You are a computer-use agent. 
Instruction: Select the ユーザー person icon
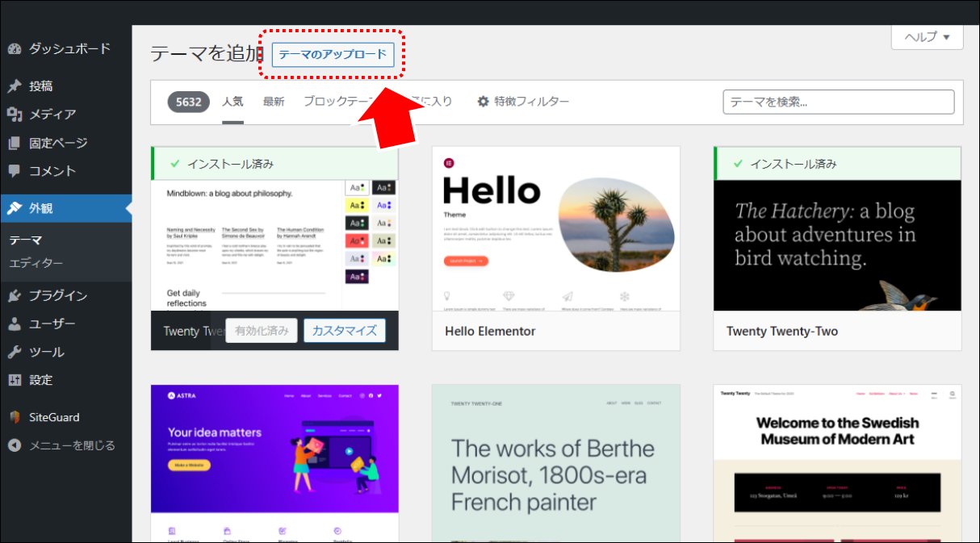click(x=15, y=324)
